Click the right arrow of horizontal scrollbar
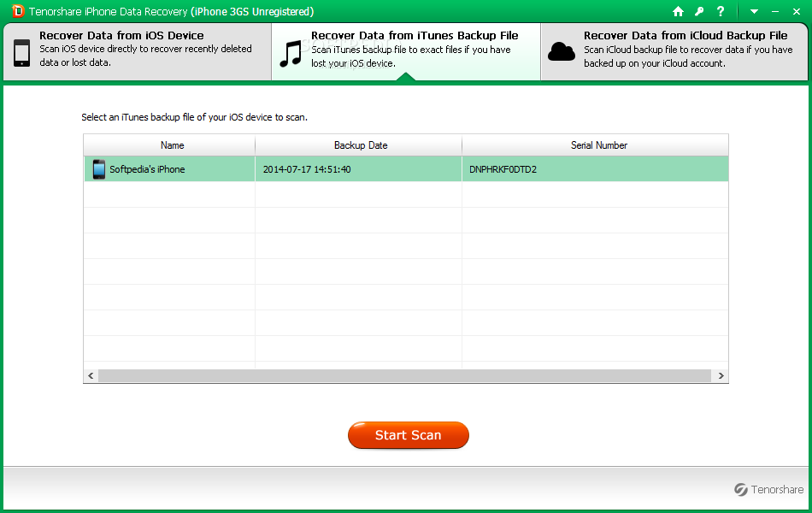This screenshot has height=513, width=812. pyautogui.click(x=721, y=375)
